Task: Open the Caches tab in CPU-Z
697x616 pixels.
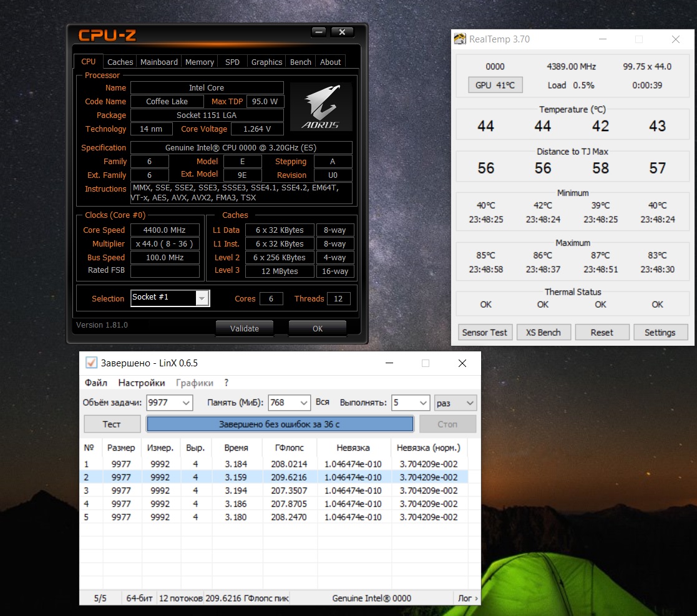Action: click(120, 62)
